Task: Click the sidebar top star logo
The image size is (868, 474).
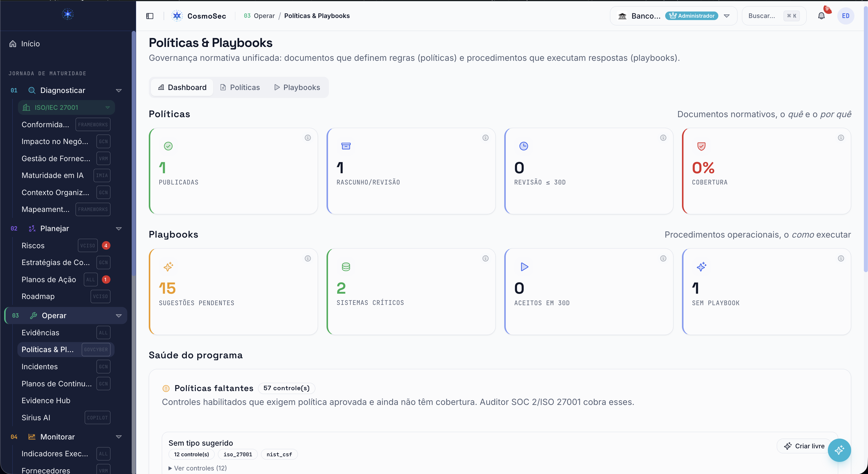Action: point(68,14)
